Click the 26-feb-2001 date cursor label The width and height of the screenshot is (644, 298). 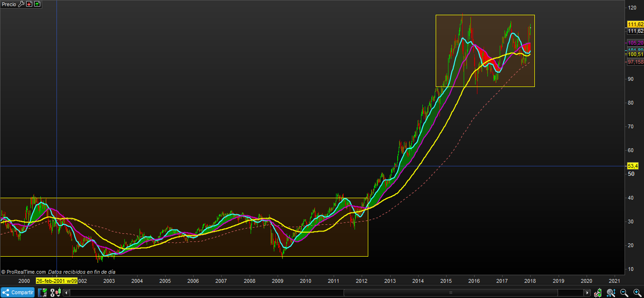pyautogui.click(x=56, y=280)
